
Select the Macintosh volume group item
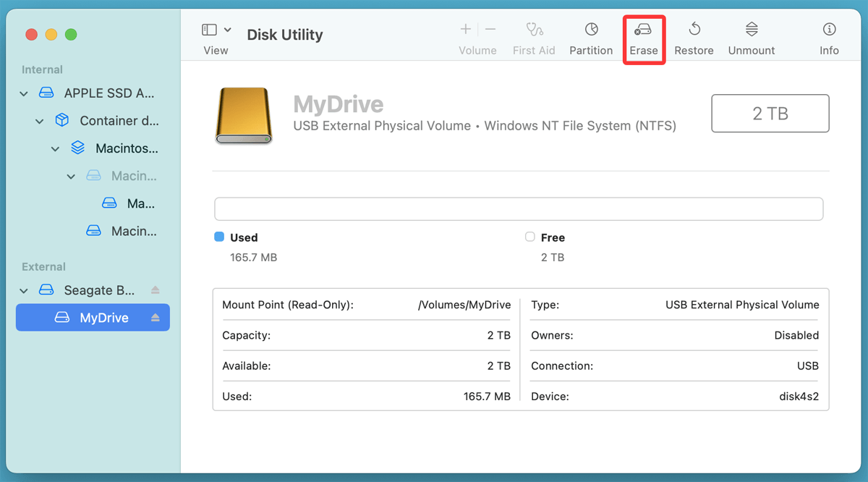[126, 148]
